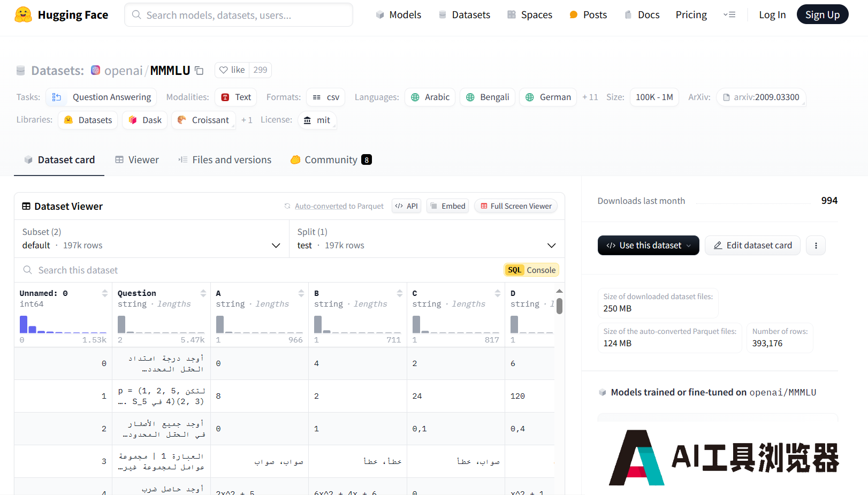Sort the Question column
This screenshot has height=495, width=868.
(203, 293)
